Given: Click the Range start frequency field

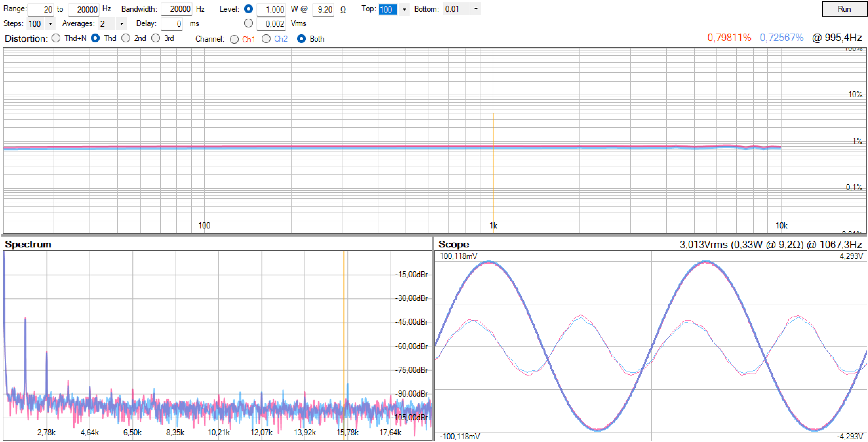Looking at the screenshot, I should [41, 9].
